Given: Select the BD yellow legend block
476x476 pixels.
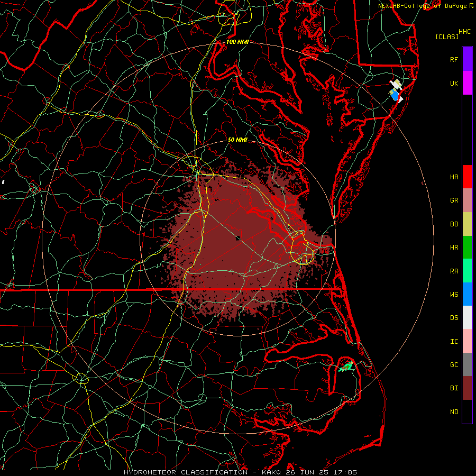Looking at the screenshot, I should pyautogui.click(x=467, y=224).
